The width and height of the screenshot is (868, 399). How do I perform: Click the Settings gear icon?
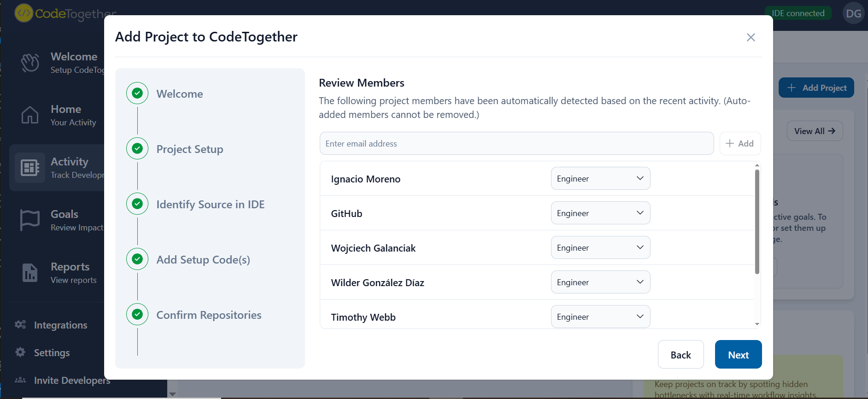tap(20, 352)
